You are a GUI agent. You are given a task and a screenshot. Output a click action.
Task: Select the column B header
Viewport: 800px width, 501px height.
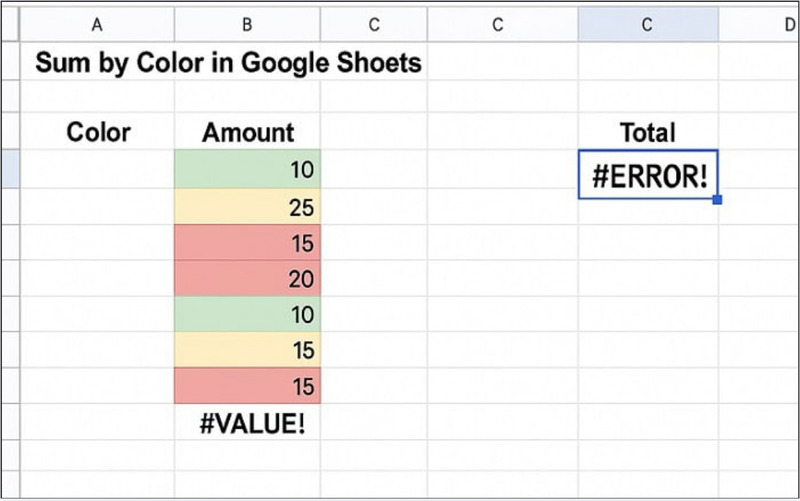tap(247, 25)
